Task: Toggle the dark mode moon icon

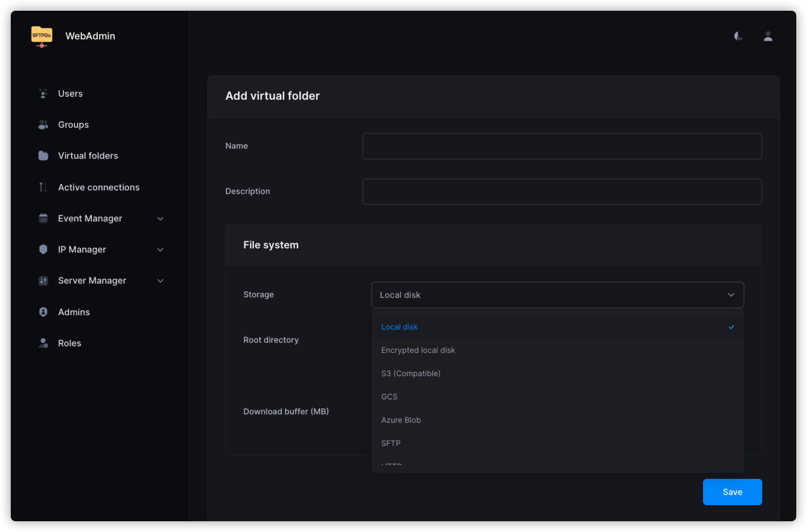Action: pos(739,36)
